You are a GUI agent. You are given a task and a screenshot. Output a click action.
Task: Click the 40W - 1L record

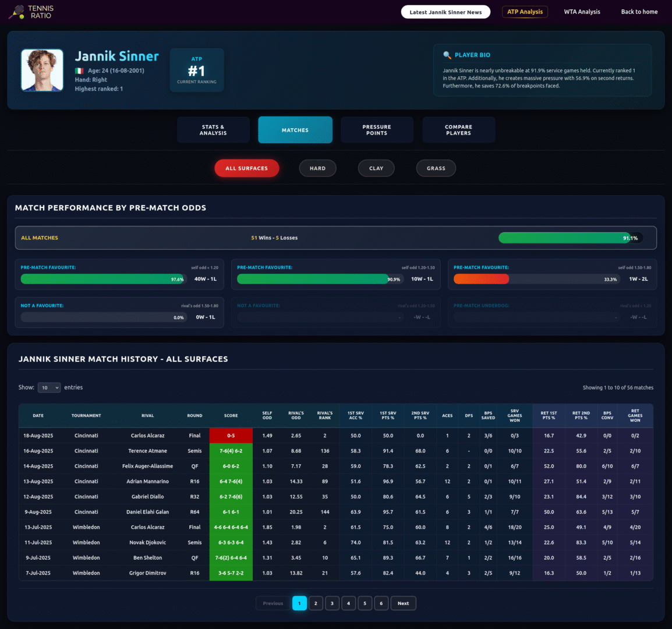click(206, 279)
